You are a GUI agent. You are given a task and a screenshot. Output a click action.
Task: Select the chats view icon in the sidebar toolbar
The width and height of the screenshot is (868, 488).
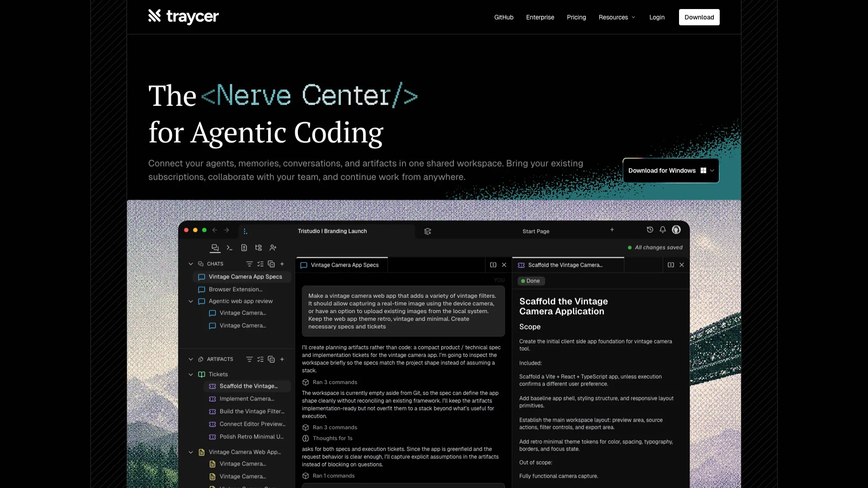(215, 248)
